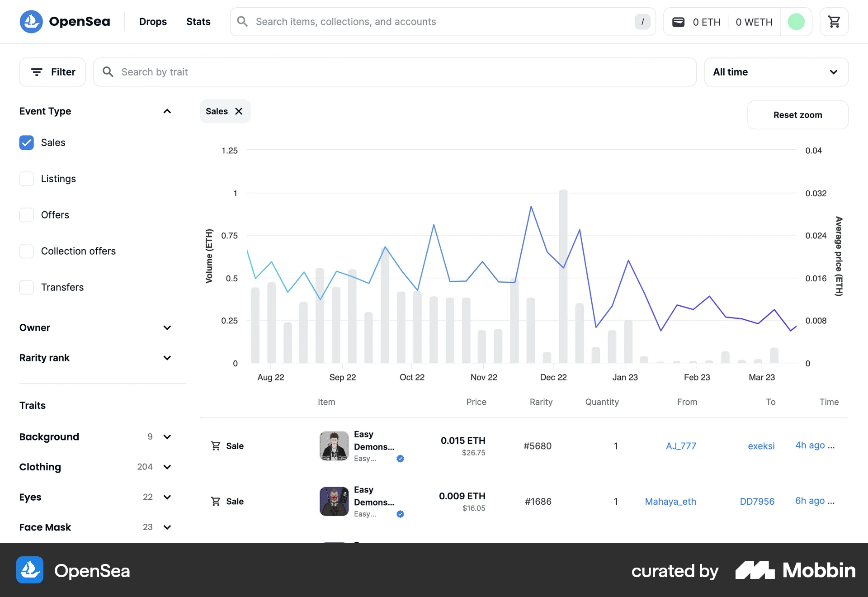Image resolution: width=868 pixels, height=597 pixels.
Task: Switch to the Stats section
Action: click(198, 21)
